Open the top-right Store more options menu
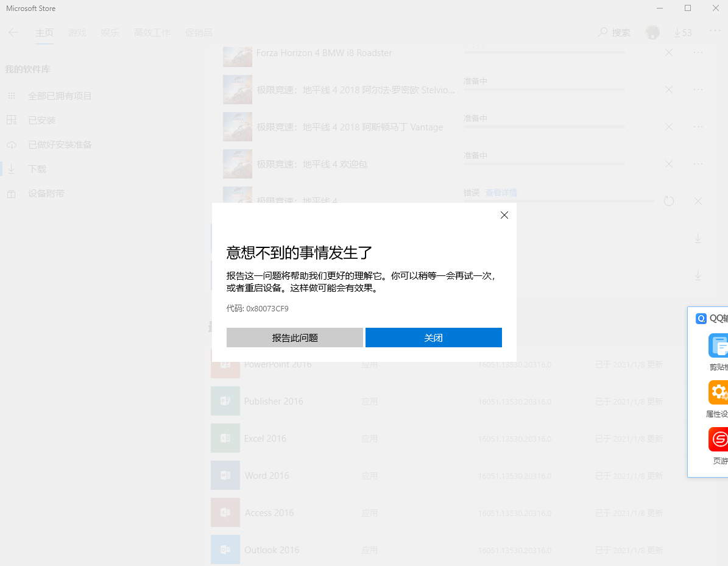This screenshot has height=566, width=728. (715, 32)
